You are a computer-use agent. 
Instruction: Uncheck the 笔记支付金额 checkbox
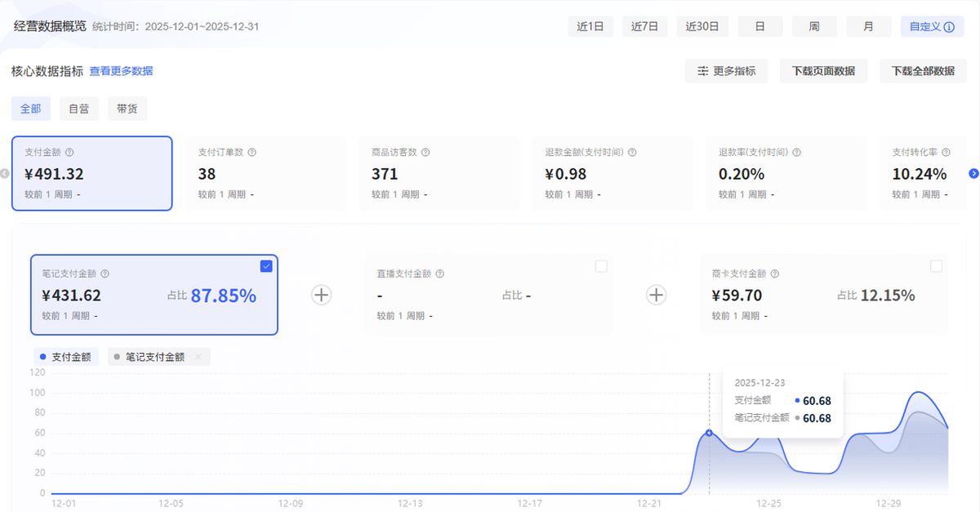tap(266, 266)
